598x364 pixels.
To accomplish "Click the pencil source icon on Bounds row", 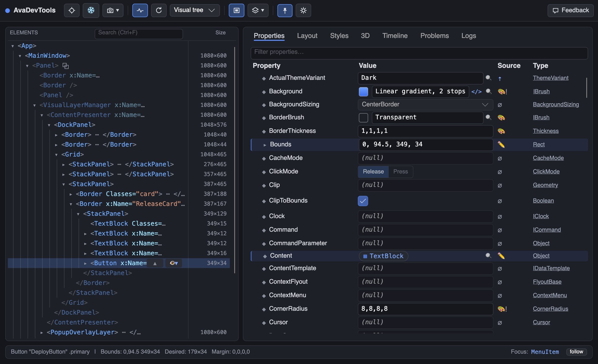I will (x=501, y=144).
